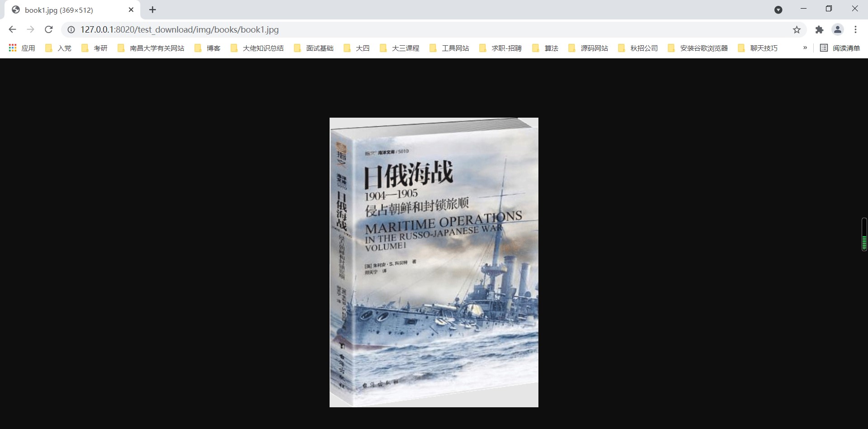Open the 大佬知识总结 bookmark folder
The image size is (868, 429).
pos(257,48)
